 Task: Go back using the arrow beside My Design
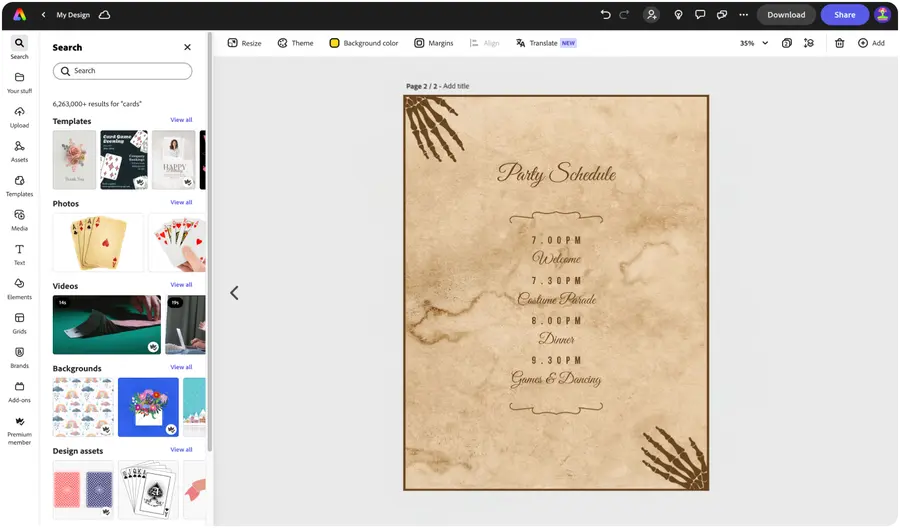44,15
